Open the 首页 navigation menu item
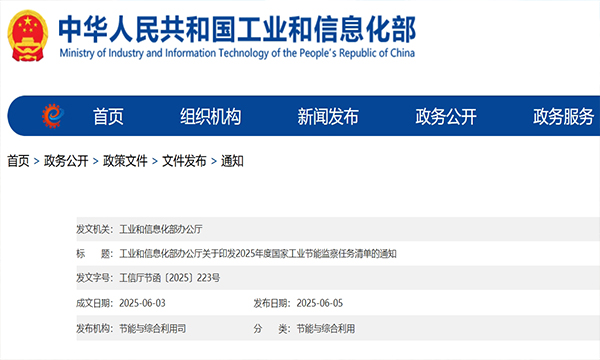The image size is (600, 360). pos(108,116)
